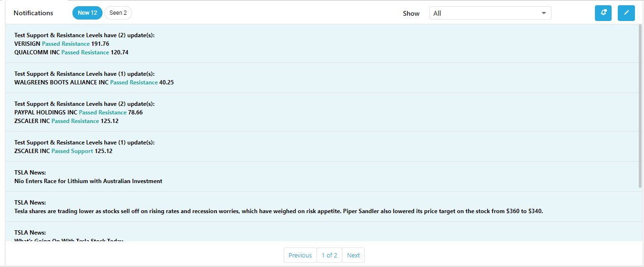The width and height of the screenshot is (644, 267).
Task: Switch to the Seen 2 tab
Action: point(118,13)
